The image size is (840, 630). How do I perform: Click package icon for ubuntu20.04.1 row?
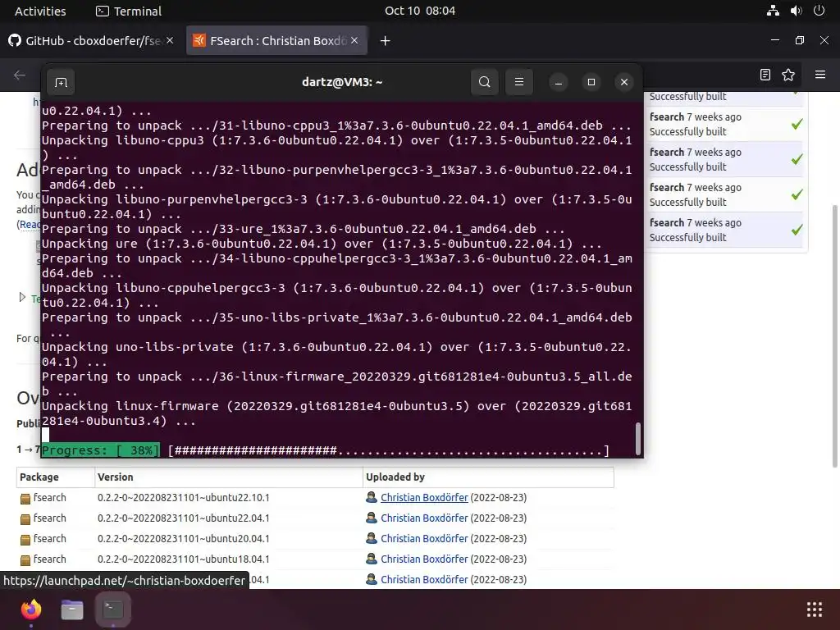point(25,540)
